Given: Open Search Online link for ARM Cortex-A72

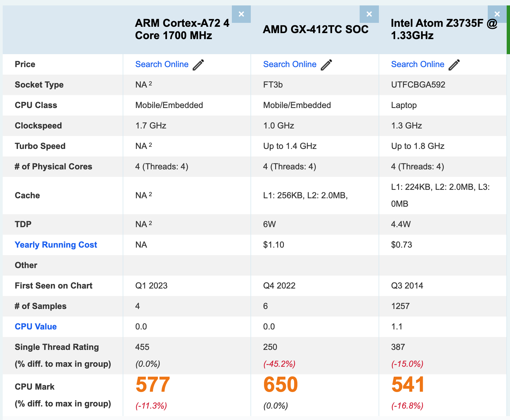Looking at the screenshot, I should [162, 64].
